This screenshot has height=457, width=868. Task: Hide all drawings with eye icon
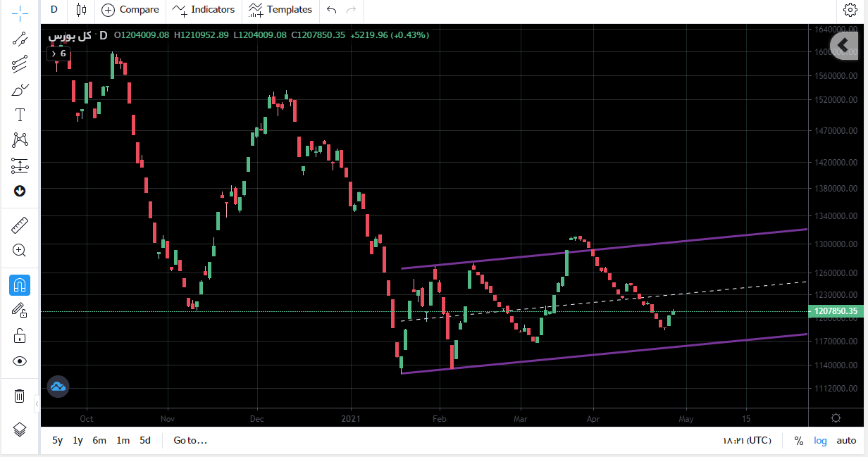point(20,361)
